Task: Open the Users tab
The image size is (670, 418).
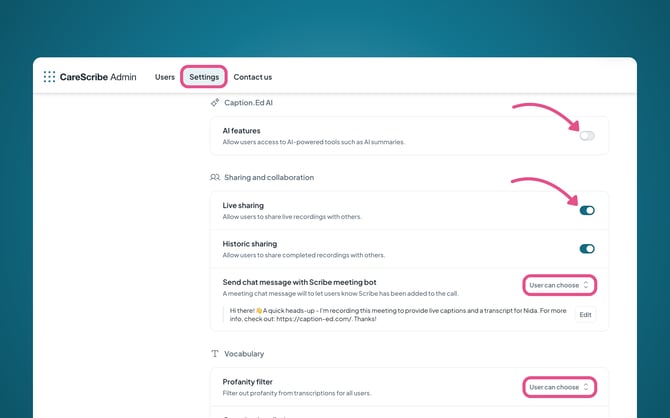Action: [165, 77]
